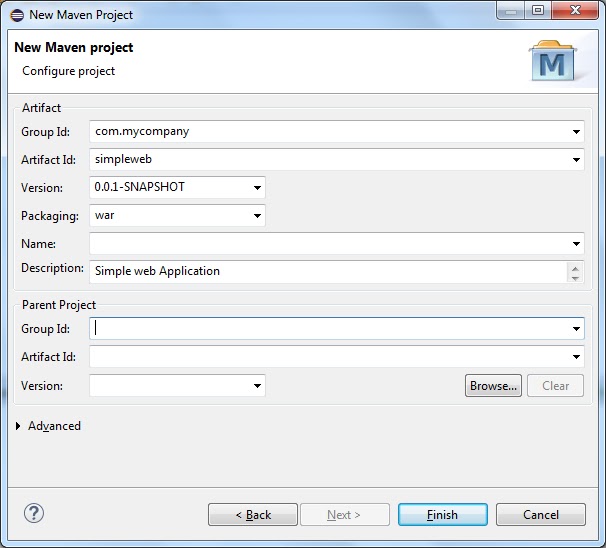Viewport: 606px width, 548px height.
Task: Click the help question mark icon
Action: coord(34,514)
